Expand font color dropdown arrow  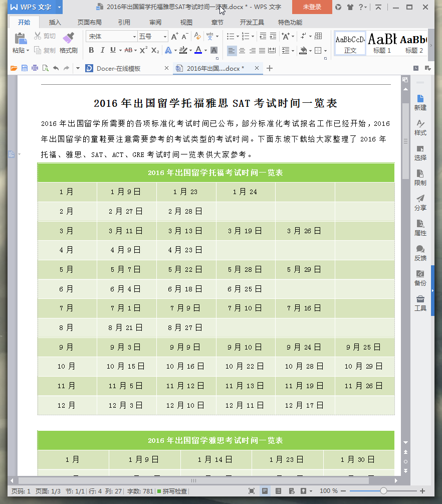205,51
